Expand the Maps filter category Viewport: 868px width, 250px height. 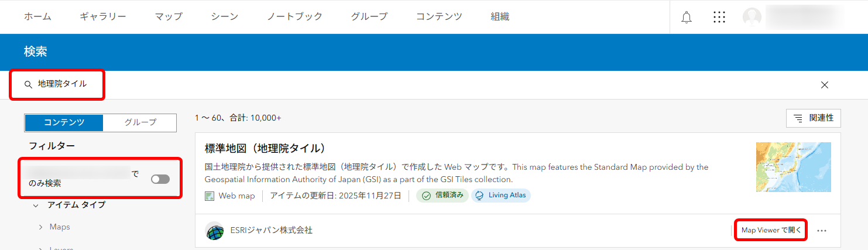[41, 227]
